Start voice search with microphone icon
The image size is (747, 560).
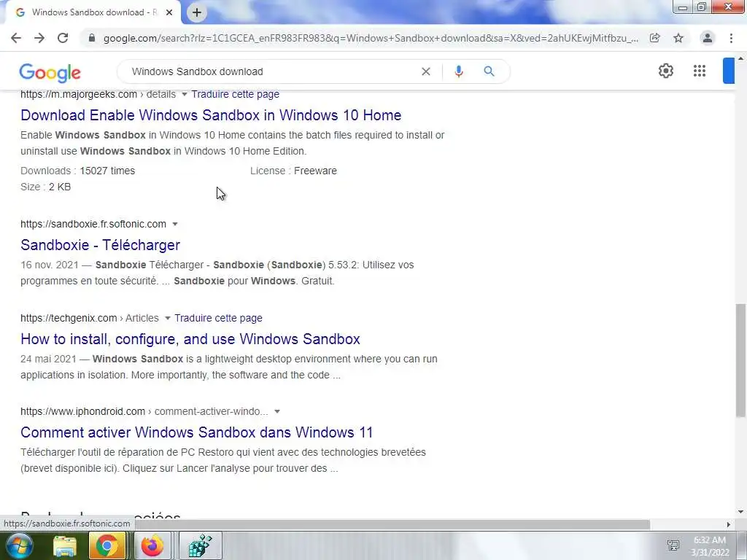pos(459,71)
